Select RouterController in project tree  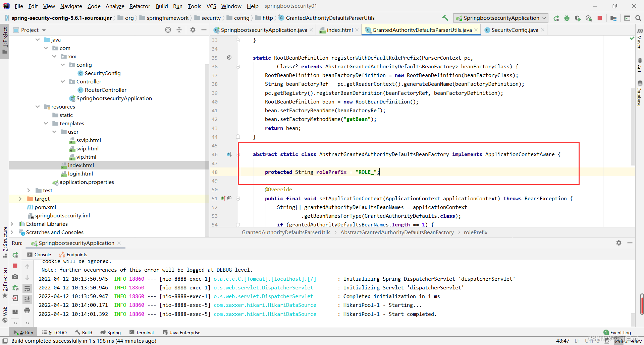105,90
